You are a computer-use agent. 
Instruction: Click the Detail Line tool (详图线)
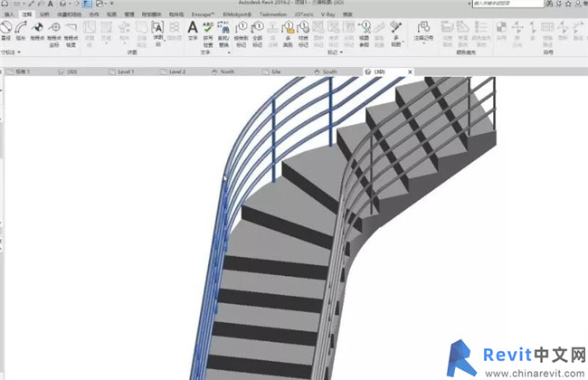(x=90, y=34)
